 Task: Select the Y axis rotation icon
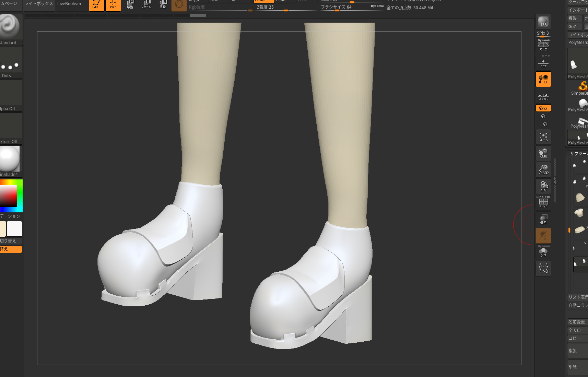pos(543,116)
